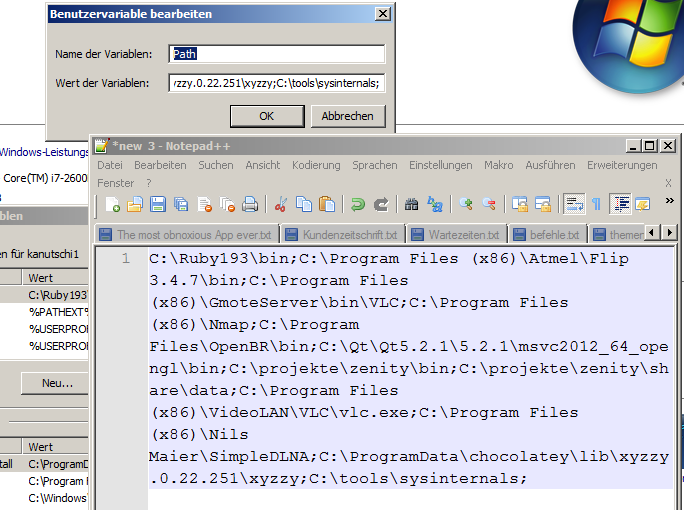Switch to Kundenzeitschrift.txt tab
This screenshot has height=510, width=684.
343,235
